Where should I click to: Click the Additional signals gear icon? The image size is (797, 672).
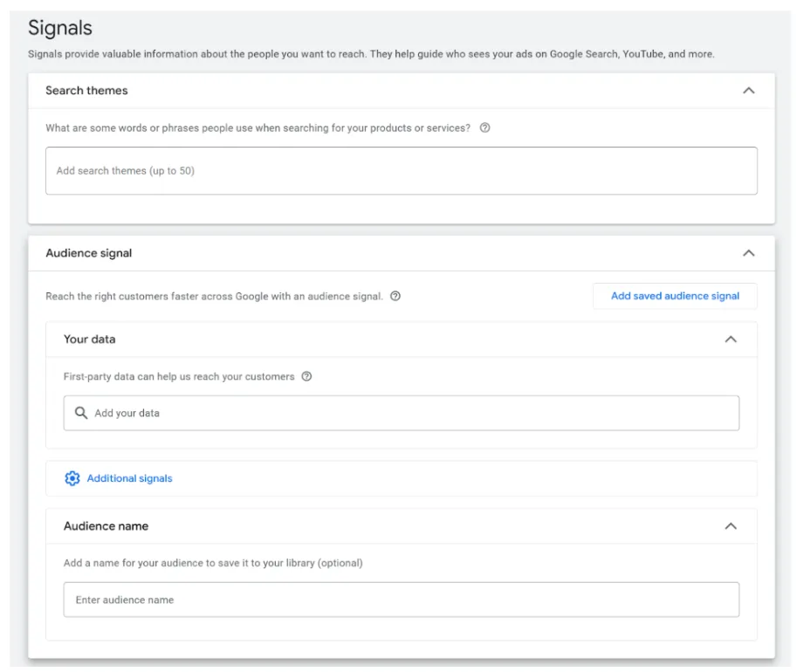coord(72,478)
